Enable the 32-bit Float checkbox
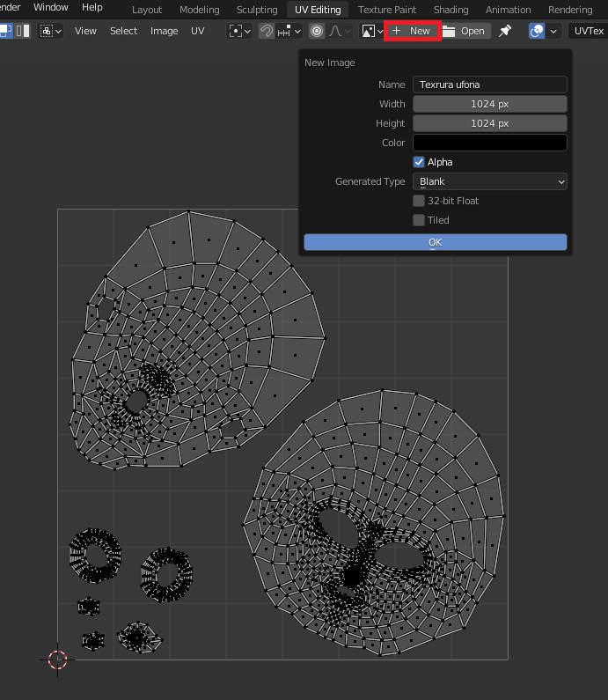 419,201
